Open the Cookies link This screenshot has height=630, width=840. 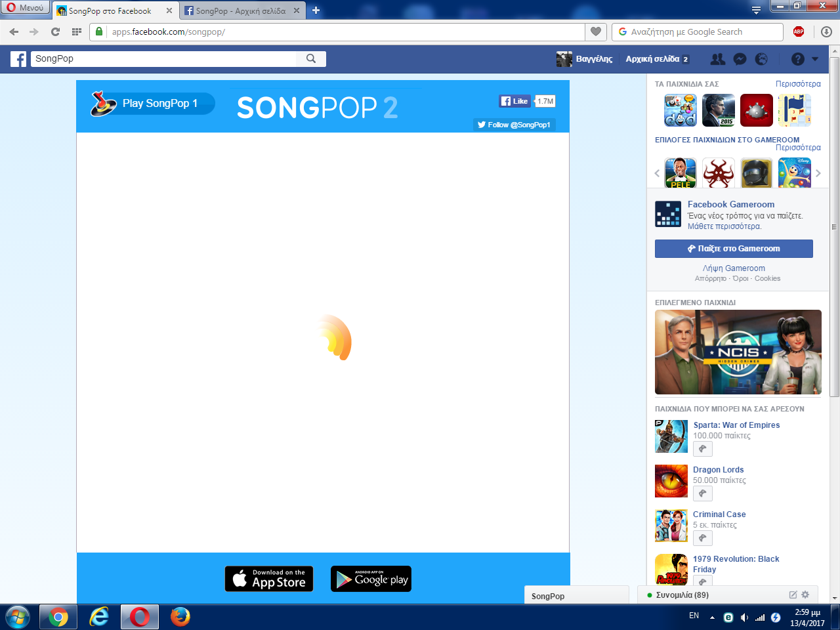[x=767, y=279]
